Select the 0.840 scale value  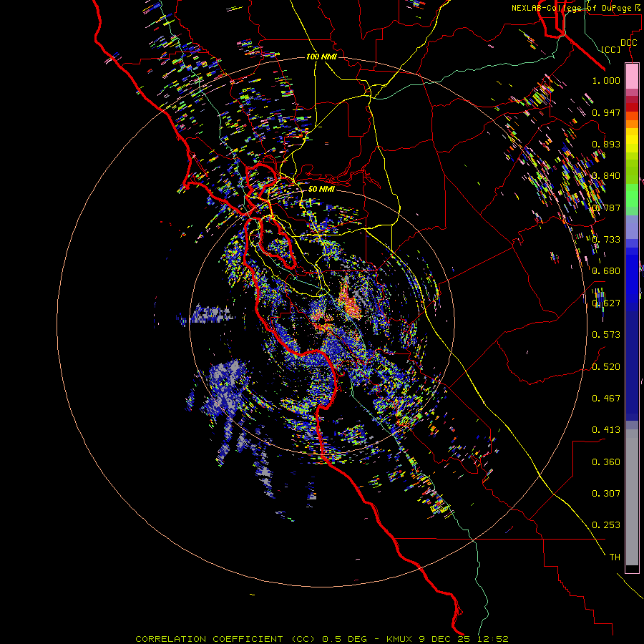606,176
